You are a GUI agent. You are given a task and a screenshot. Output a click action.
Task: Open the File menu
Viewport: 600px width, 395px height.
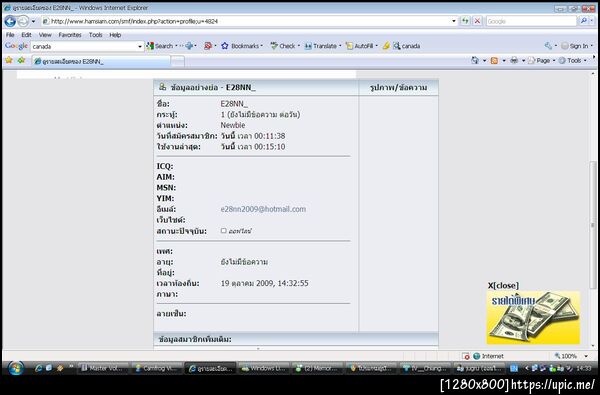pos(10,35)
